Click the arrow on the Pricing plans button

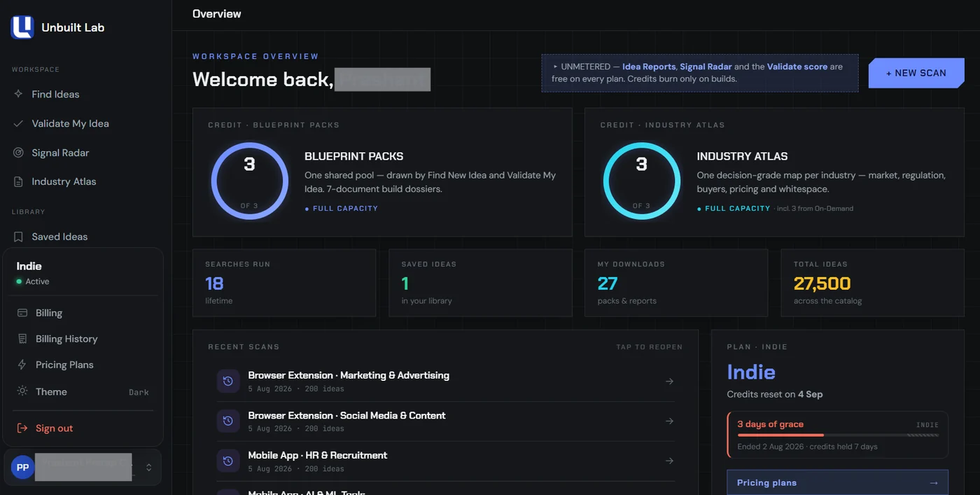click(x=933, y=482)
